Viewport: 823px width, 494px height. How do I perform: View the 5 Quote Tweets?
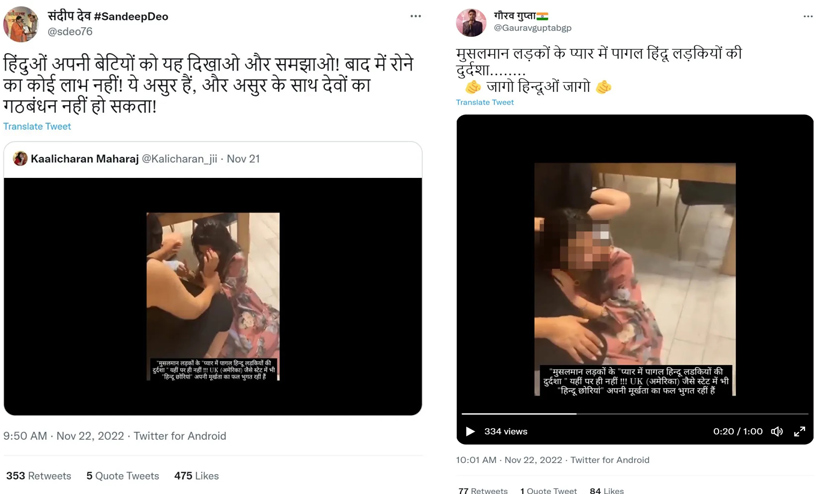pyautogui.click(x=122, y=476)
